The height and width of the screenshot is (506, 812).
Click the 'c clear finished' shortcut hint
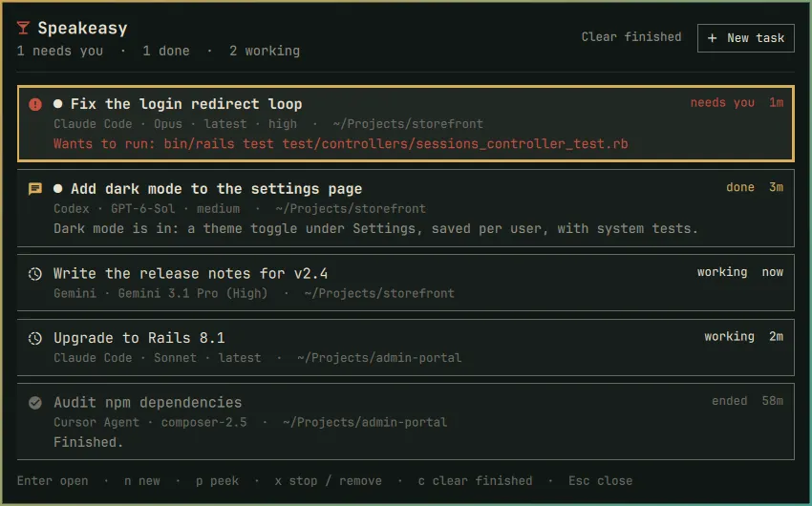coord(476,481)
